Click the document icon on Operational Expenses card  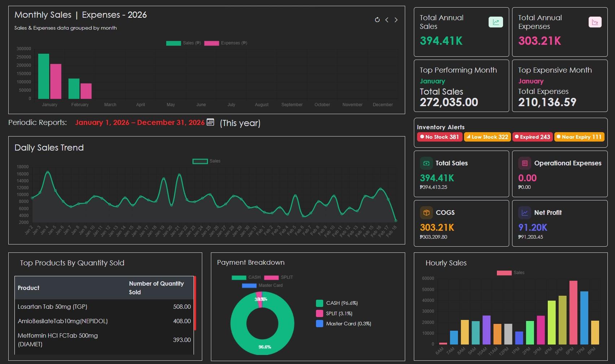(x=524, y=163)
